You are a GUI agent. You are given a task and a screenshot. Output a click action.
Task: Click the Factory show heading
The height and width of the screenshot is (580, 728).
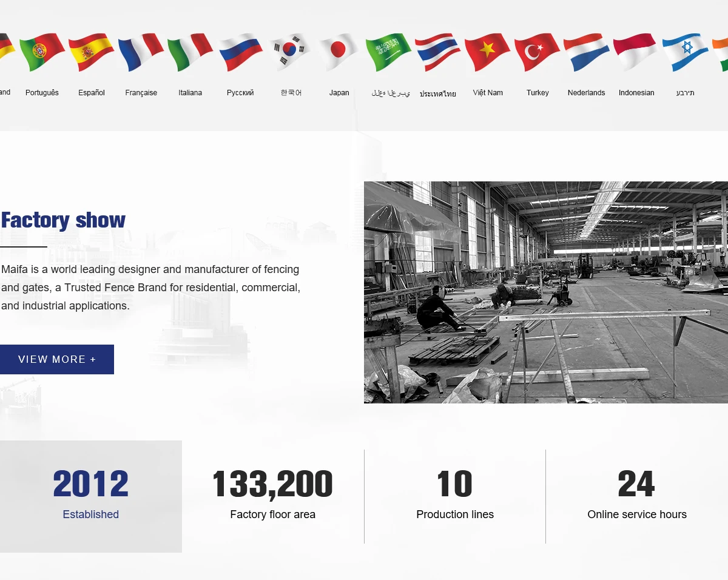point(63,220)
